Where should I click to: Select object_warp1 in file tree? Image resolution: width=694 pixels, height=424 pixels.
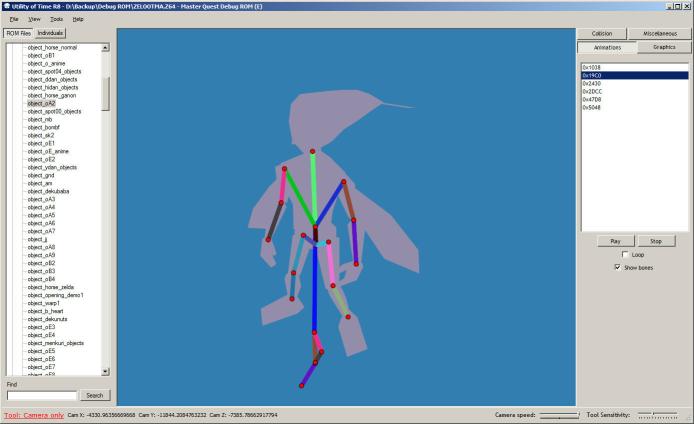43,303
